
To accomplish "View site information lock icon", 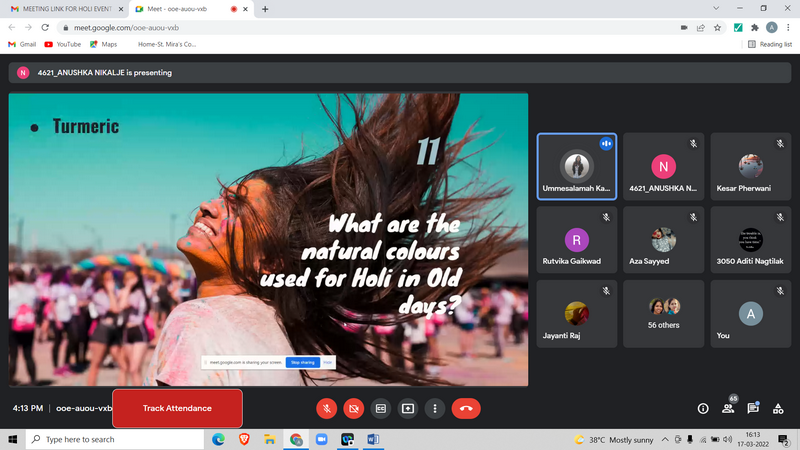I will pyautogui.click(x=65, y=28).
